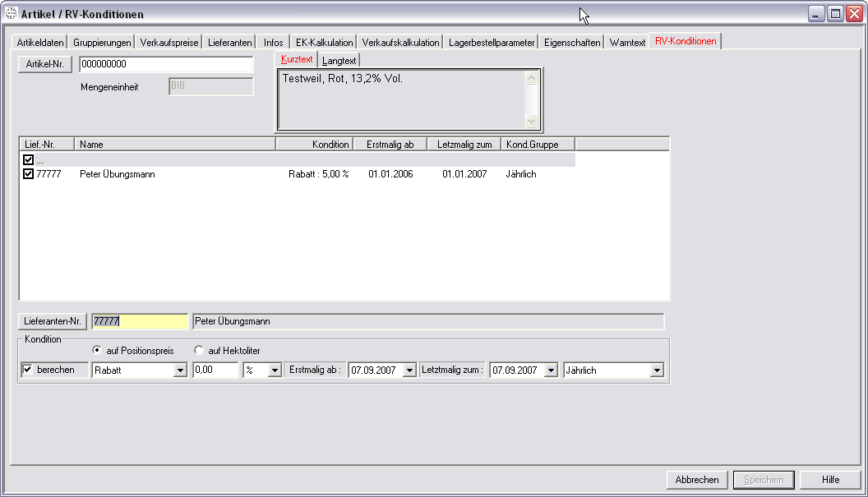Toggle checkbox in the '...' list row
The image size is (868, 497).
pos(29,160)
